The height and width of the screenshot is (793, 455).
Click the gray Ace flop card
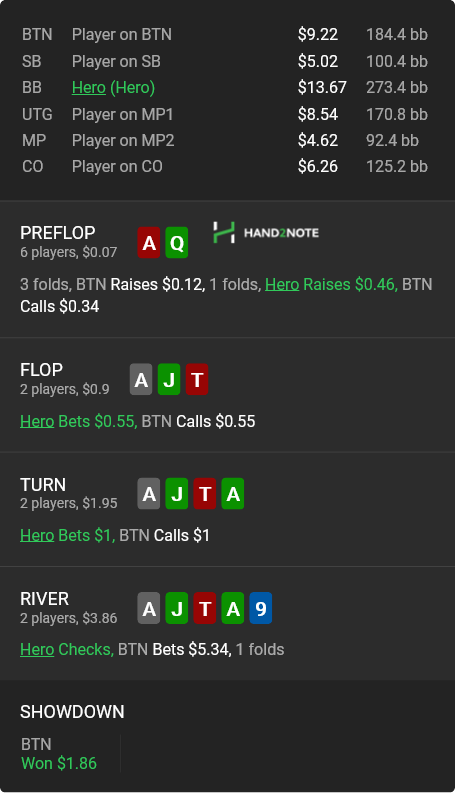pos(141,379)
